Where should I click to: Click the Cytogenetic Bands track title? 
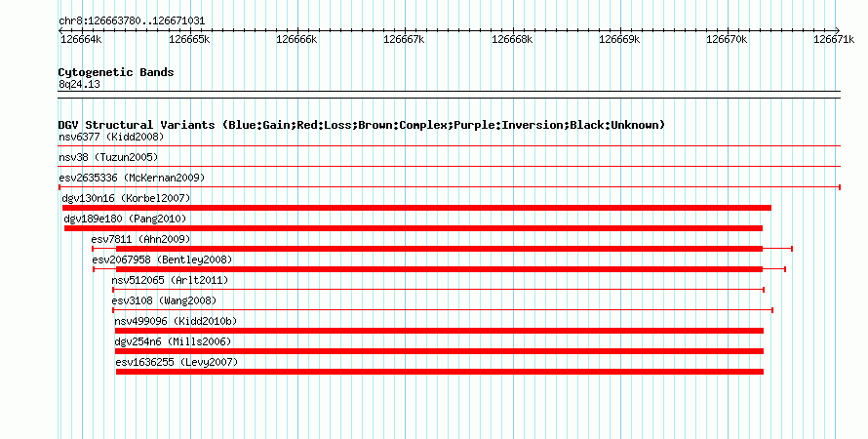coord(116,72)
